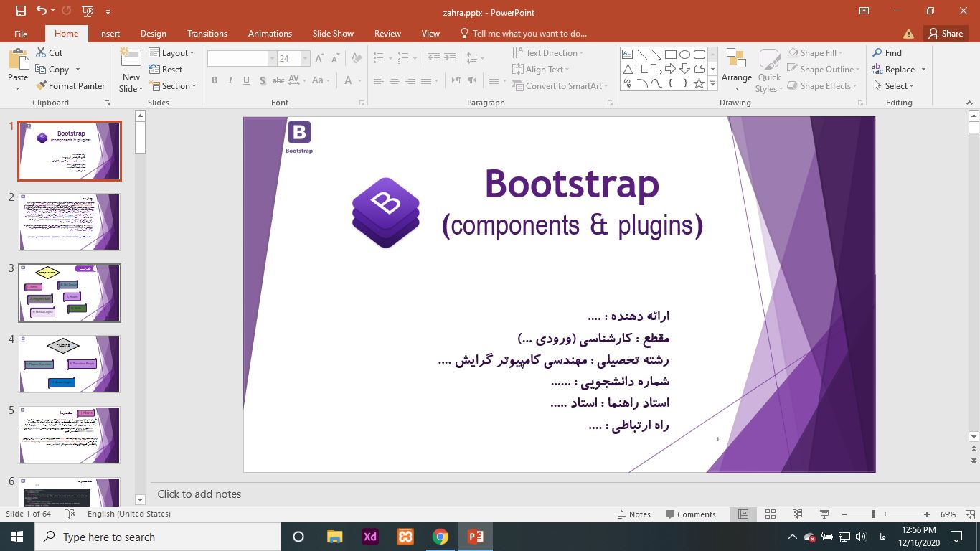The image size is (980, 551).
Task: Click the zoom slider in status bar
Action: 873,514
